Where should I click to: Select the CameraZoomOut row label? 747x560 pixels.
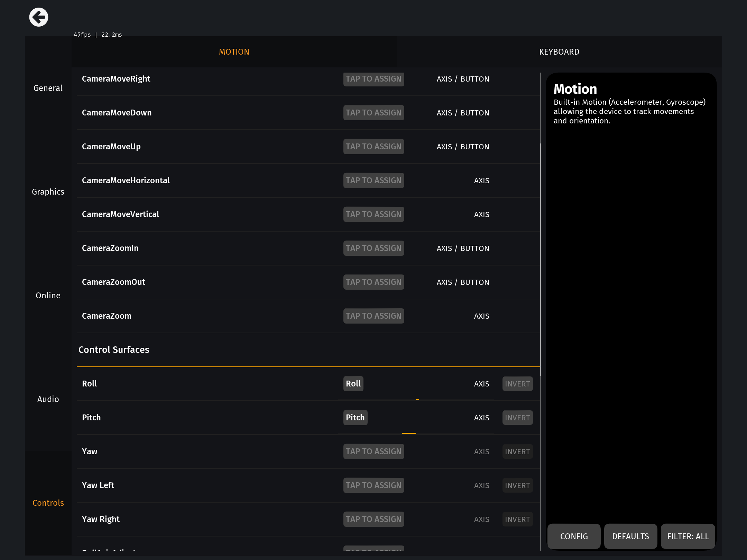click(x=114, y=282)
